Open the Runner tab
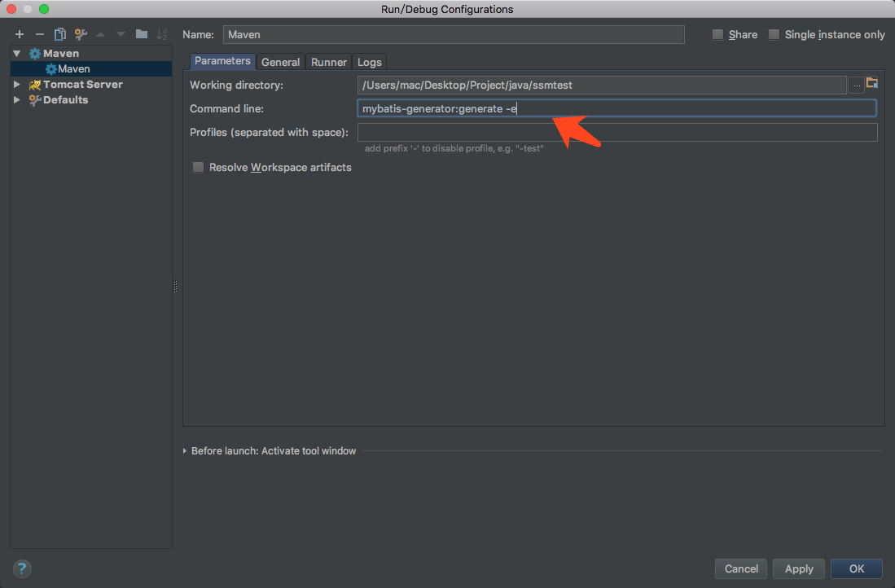This screenshot has height=588, width=895. (x=329, y=62)
